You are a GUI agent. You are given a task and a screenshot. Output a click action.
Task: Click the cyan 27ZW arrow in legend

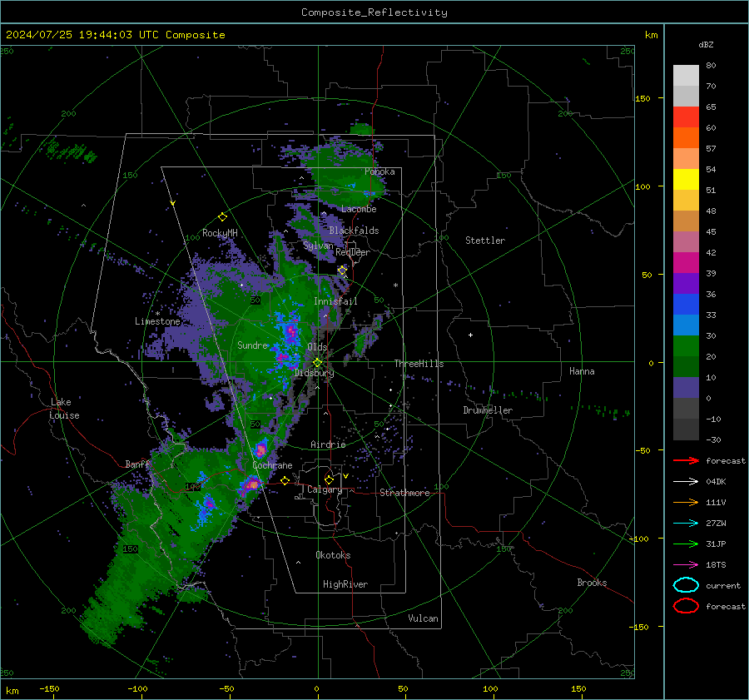click(686, 524)
